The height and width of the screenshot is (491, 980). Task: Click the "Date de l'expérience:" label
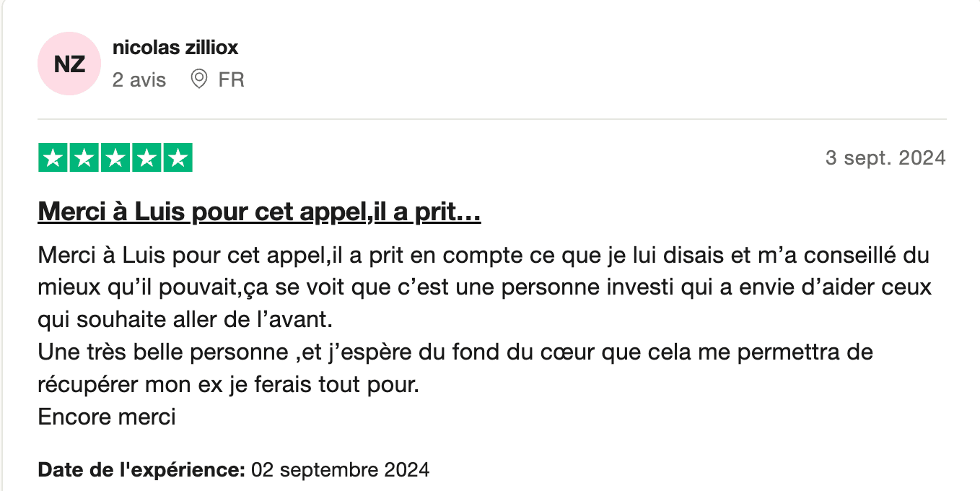tap(141, 470)
